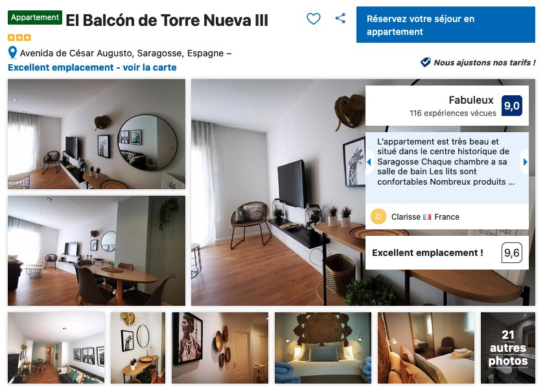
Task: Save property with the heart icon
Action: [313, 18]
